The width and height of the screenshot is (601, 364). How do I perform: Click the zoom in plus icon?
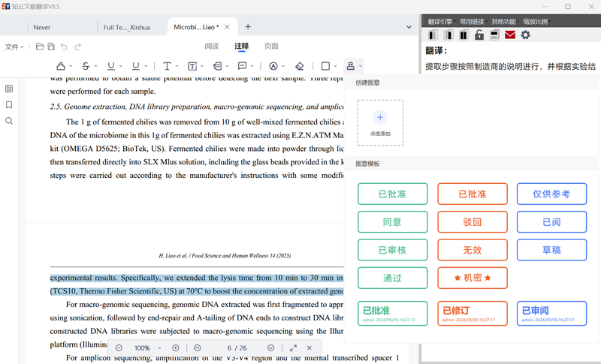[176, 348]
